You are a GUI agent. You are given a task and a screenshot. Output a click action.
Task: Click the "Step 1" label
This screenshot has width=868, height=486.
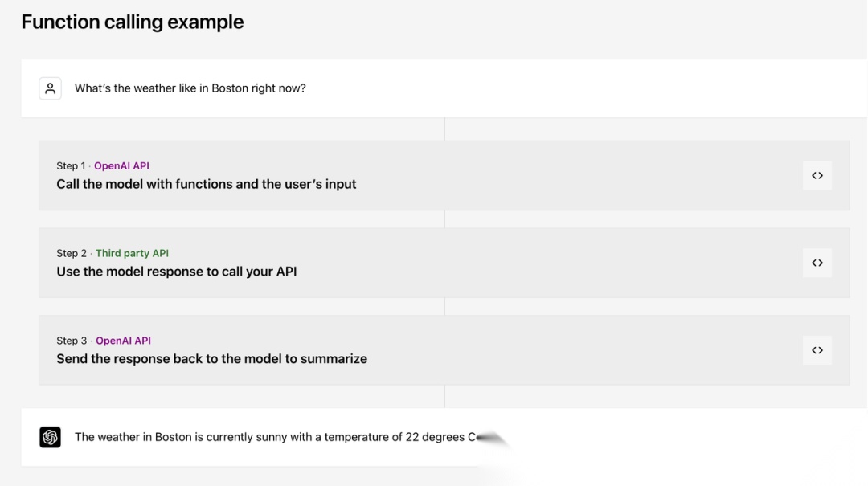pos(71,166)
